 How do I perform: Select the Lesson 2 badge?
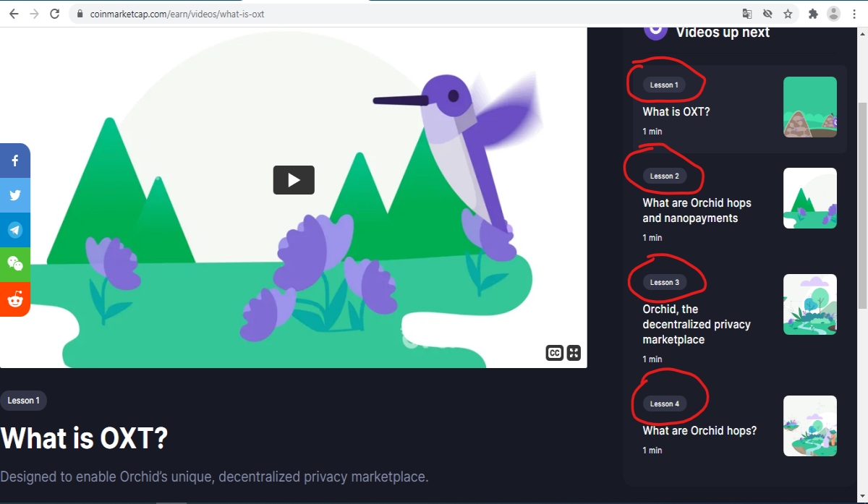[664, 176]
